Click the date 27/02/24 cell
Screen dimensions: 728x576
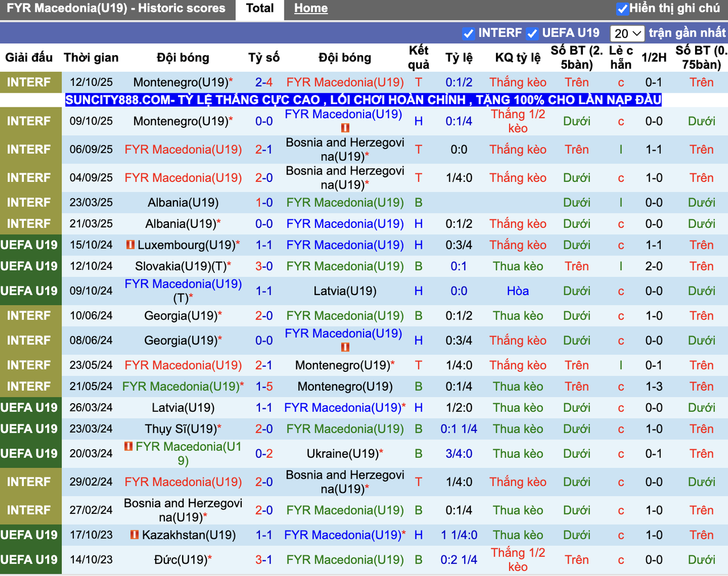[x=91, y=510]
